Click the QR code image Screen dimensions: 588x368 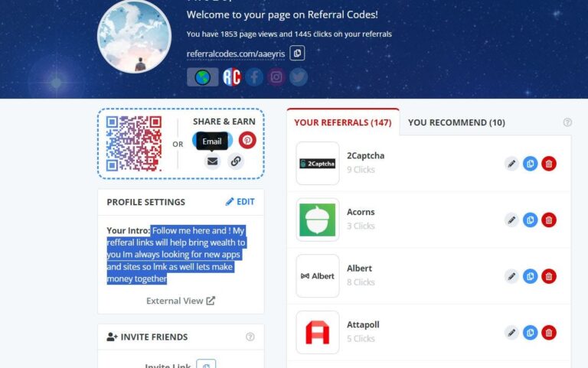click(x=134, y=144)
